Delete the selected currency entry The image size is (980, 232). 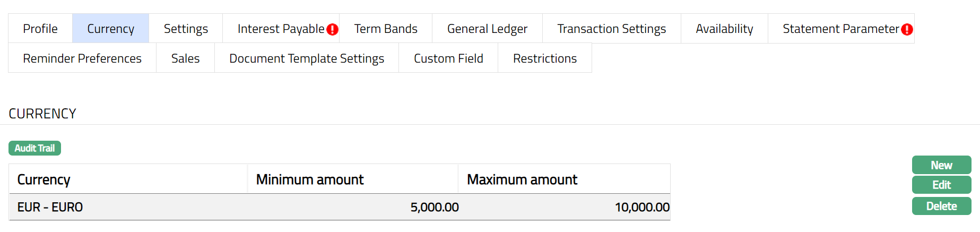[941, 206]
